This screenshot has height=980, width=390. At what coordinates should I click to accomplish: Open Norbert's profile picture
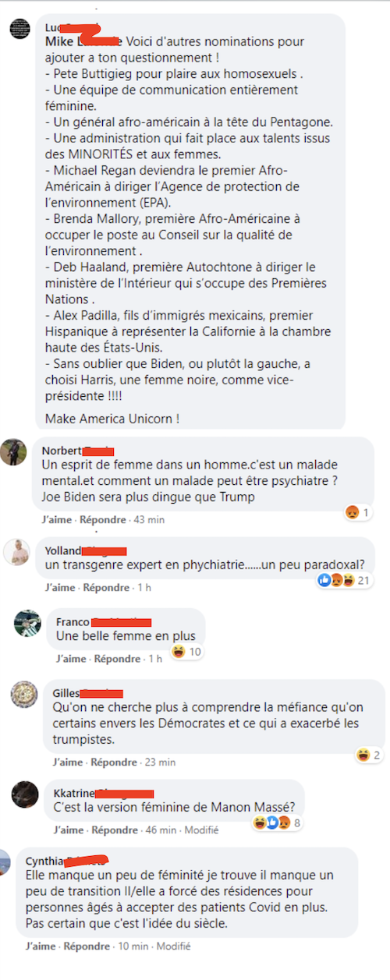pos(13,451)
